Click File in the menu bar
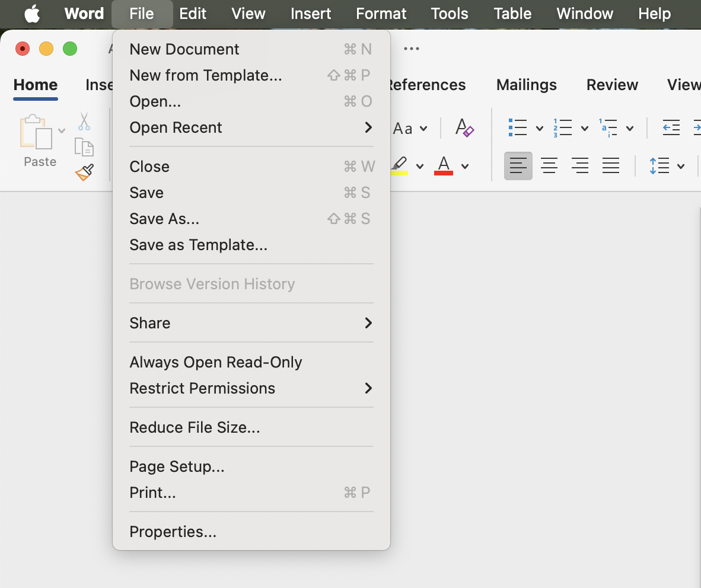Viewport: 701px width, 588px height. coord(142,14)
